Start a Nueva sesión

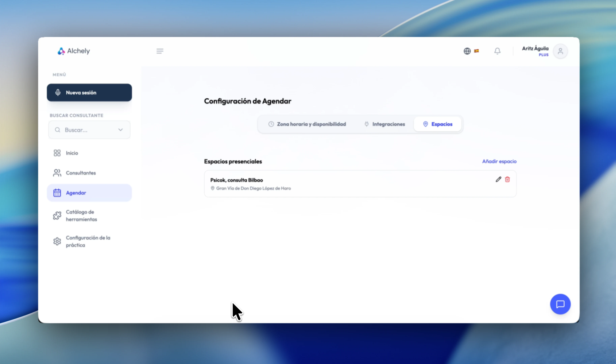[89, 93]
